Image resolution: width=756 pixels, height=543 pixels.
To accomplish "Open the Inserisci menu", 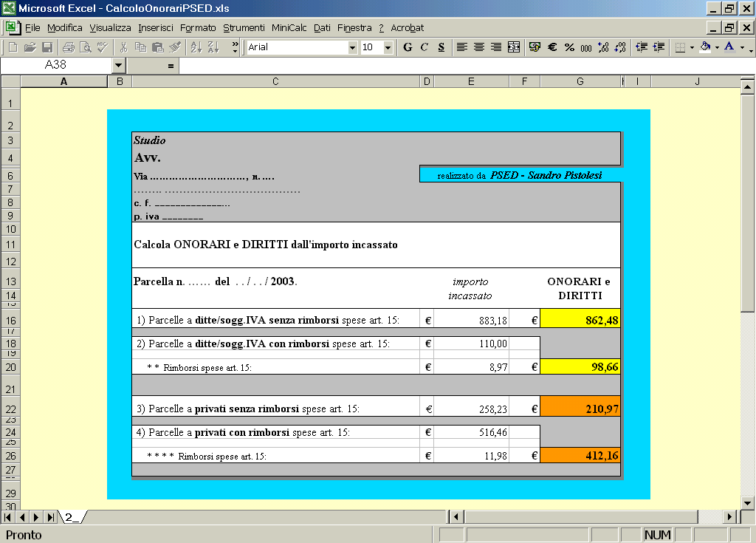I will [156, 28].
